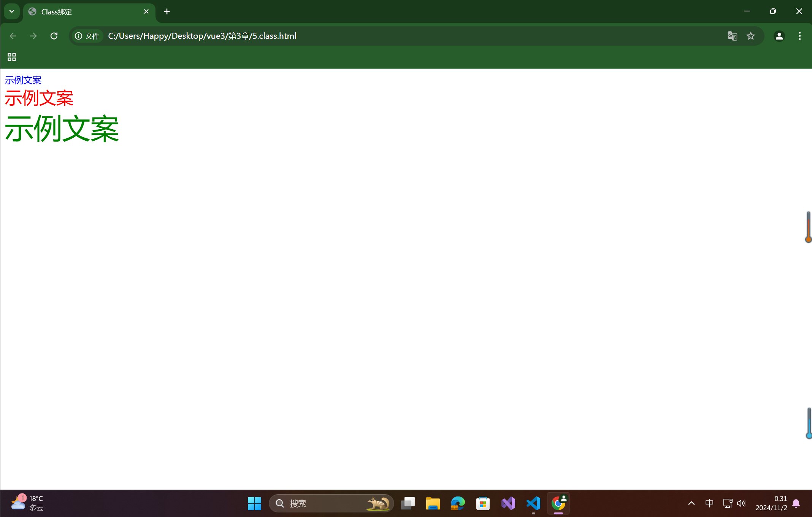
Task: Open the volume control in system tray
Action: pyautogui.click(x=741, y=503)
